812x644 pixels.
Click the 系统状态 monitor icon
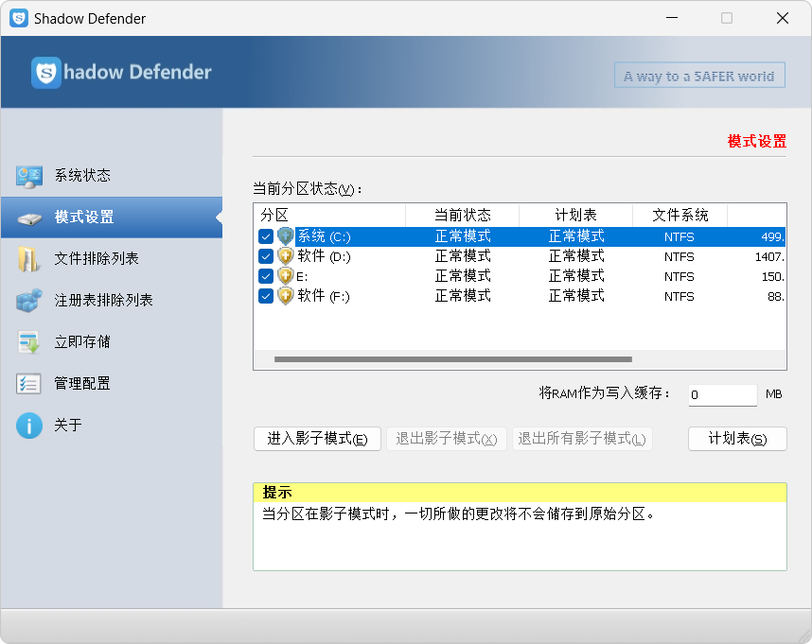pos(29,177)
